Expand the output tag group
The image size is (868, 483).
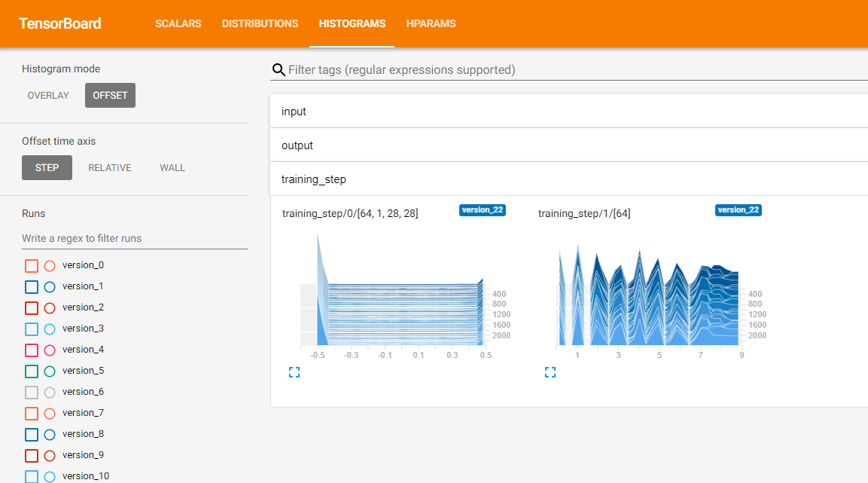tap(569, 145)
